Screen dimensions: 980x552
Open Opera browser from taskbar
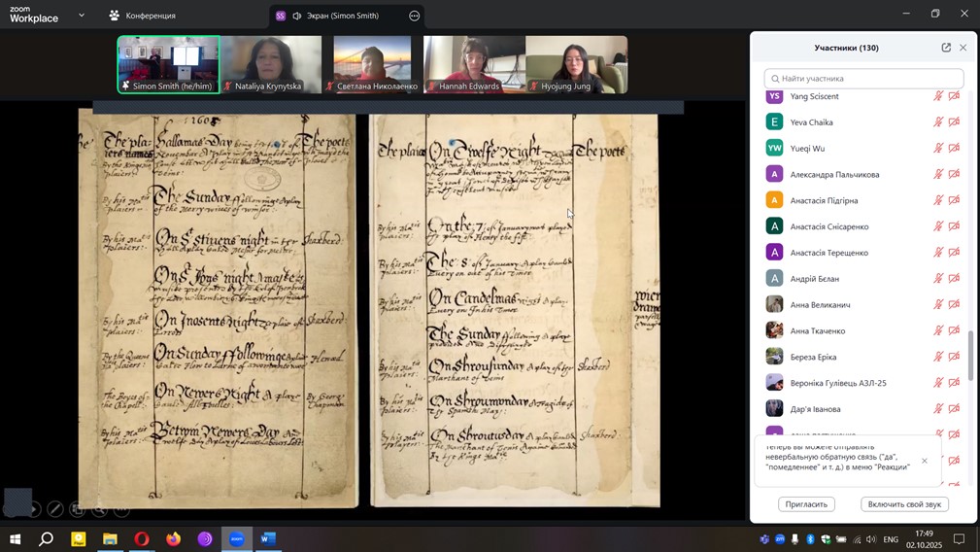tap(142, 538)
